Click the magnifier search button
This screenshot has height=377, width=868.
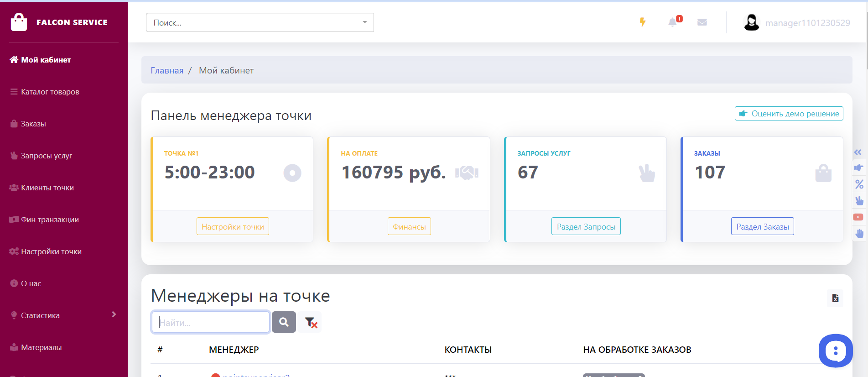pos(284,322)
